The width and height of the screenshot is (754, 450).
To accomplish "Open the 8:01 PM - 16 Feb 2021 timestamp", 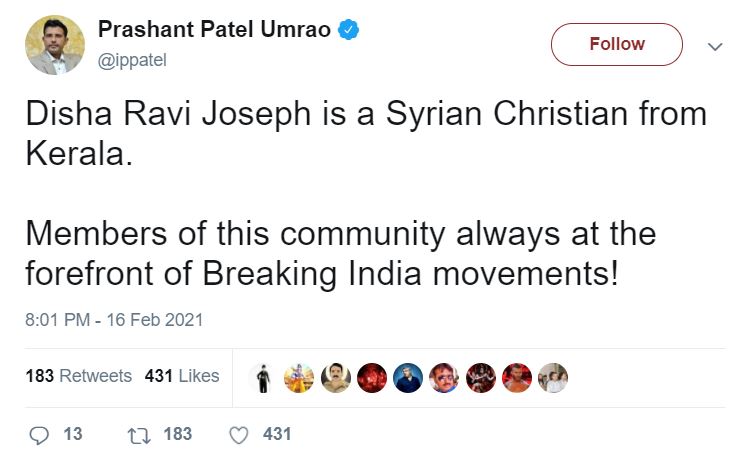I will pos(114,321).
